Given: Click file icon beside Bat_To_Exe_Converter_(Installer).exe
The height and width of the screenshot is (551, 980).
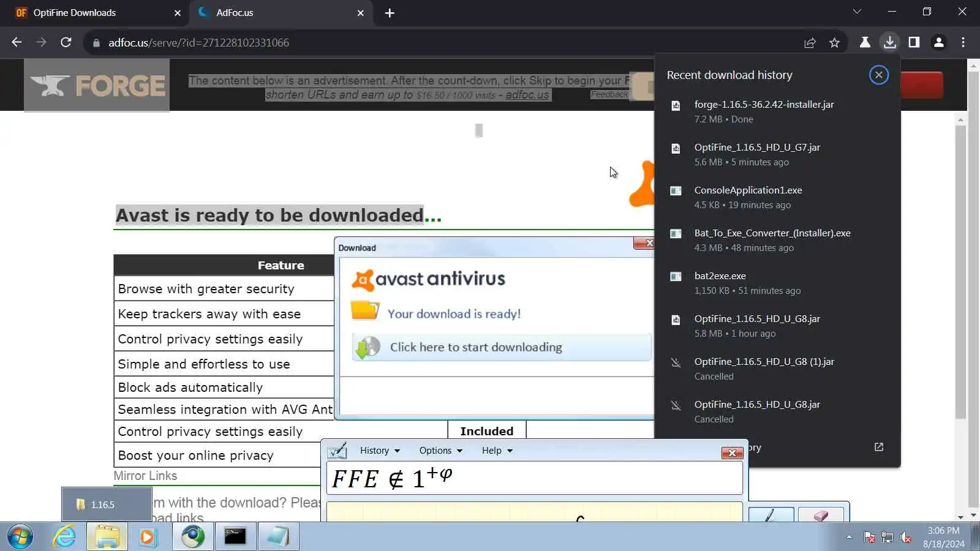Looking at the screenshot, I should click(x=676, y=234).
